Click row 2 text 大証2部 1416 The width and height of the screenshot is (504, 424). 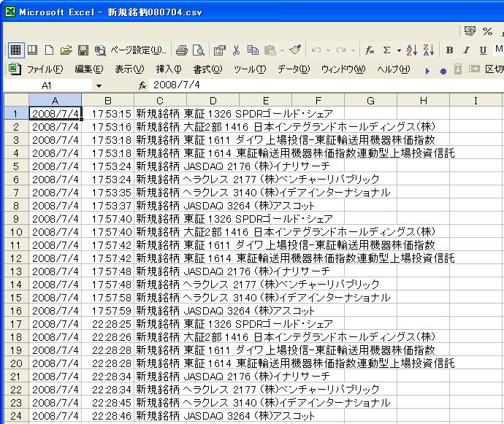pos(216,127)
